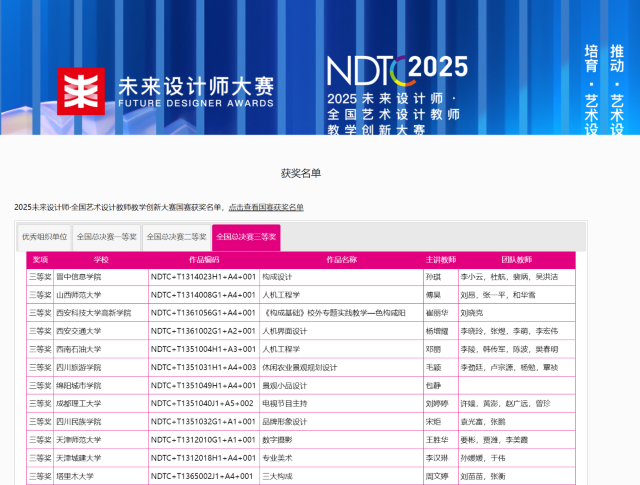640x485 pixels.
Task: Click the NDTC 2025 logo in banner
Action: coord(397,68)
